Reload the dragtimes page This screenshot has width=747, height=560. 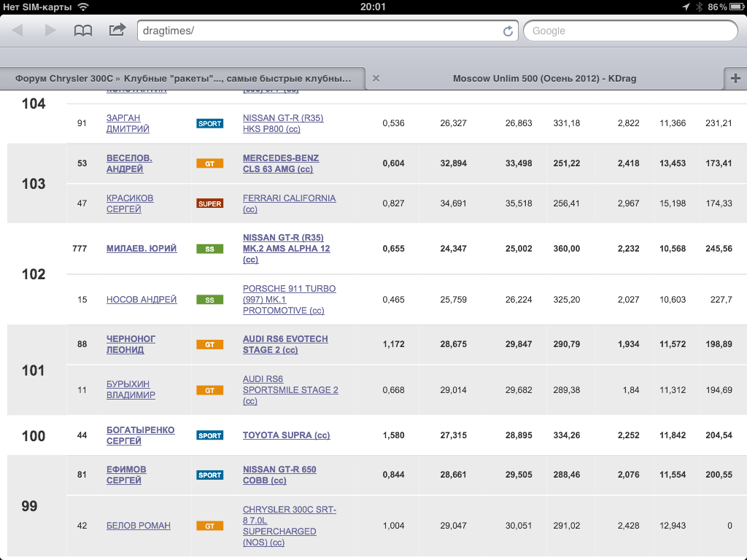point(508,31)
